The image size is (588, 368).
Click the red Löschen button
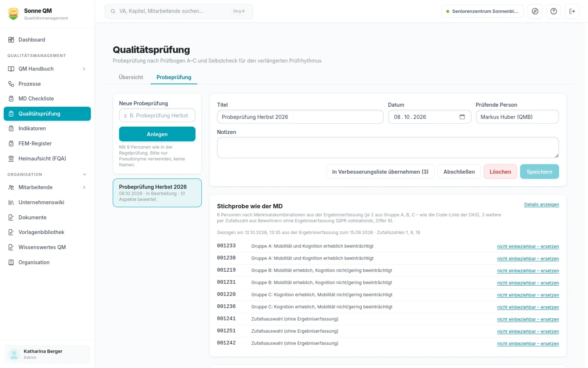click(500, 171)
